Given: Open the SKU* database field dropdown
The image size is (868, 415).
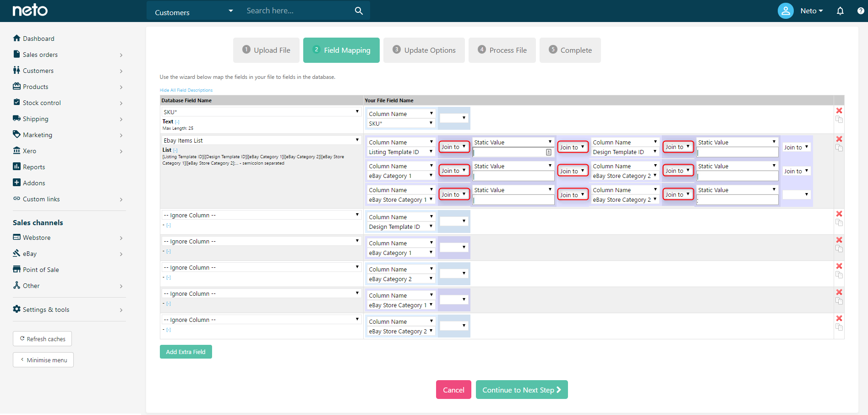Looking at the screenshot, I should pyautogui.click(x=262, y=112).
